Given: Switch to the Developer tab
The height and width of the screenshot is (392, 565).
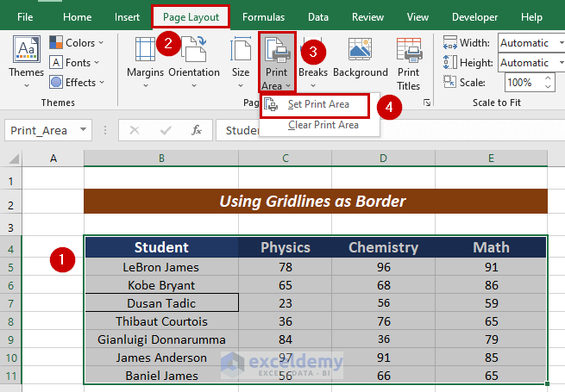Looking at the screenshot, I should [474, 17].
